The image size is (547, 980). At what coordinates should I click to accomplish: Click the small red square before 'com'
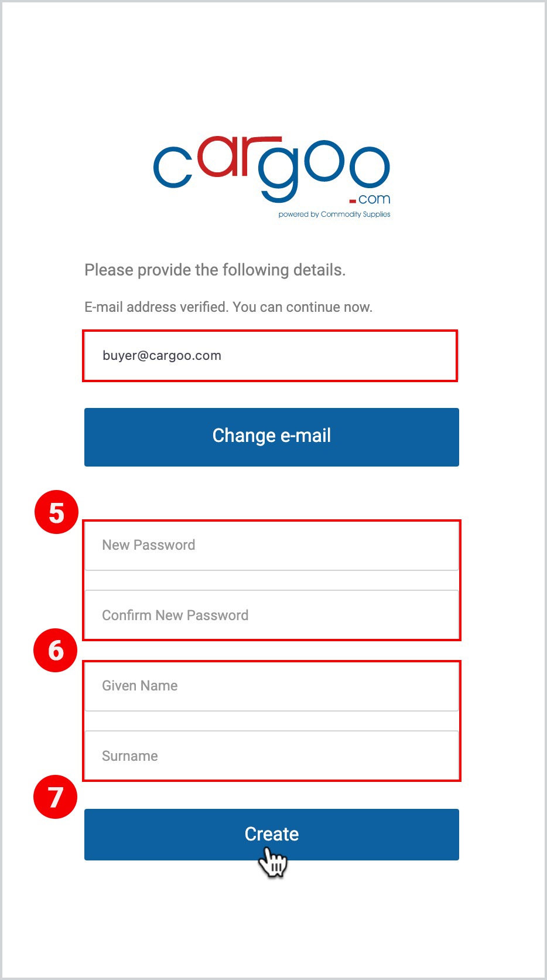click(x=353, y=202)
